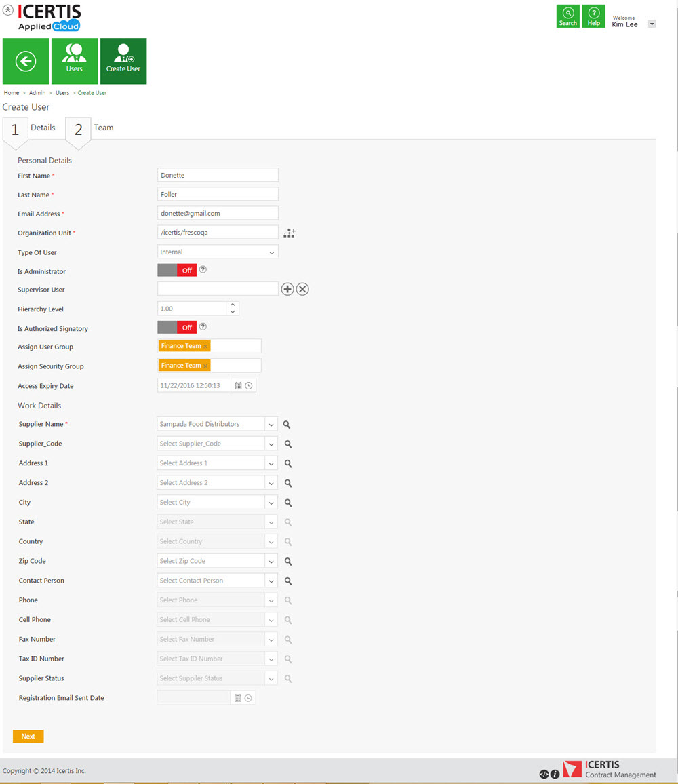Click the Search icon in header
The height and width of the screenshot is (784, 678).
click(x=568, y=16)
